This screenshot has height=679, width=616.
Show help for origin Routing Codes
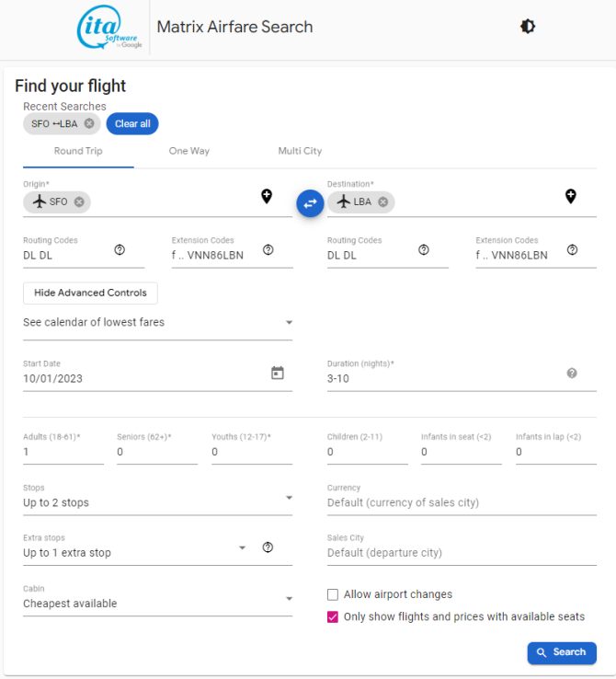[120, 250]
